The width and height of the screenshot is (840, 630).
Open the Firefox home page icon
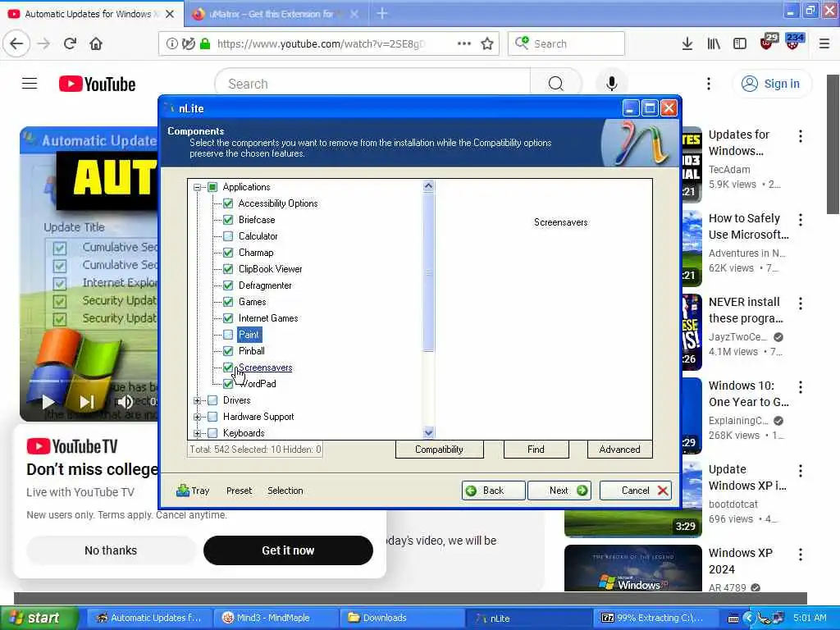coord(96,43)
